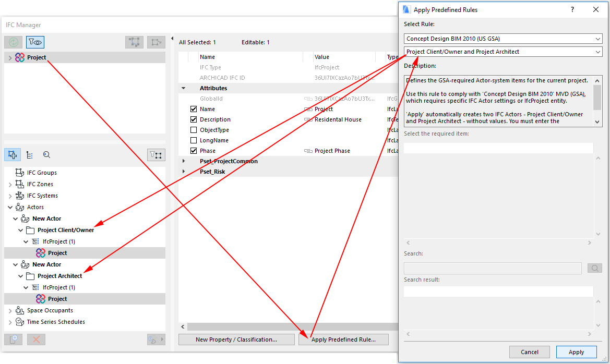The width and height of the screenshot is (610, 364).
Task: Collapse the Attributes section
Action: pos(184,88)
